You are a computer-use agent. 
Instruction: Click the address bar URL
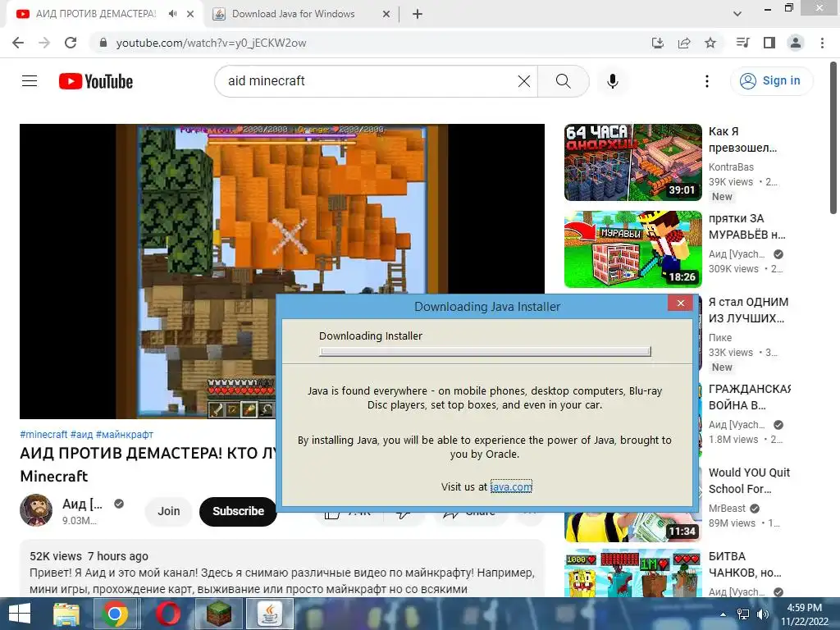pos(211,43)
